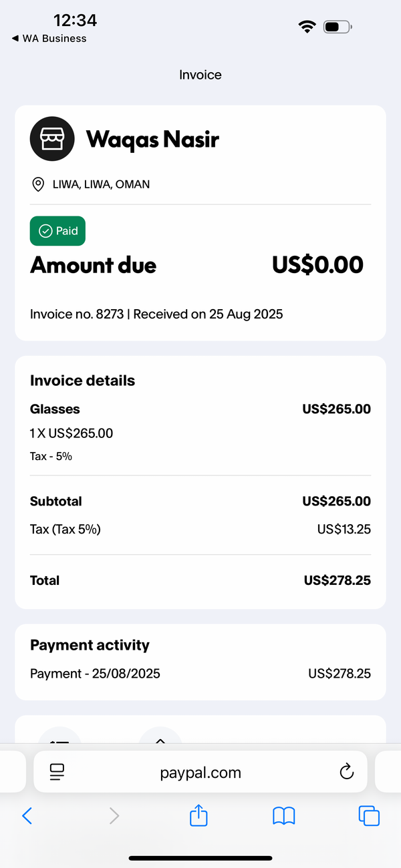This screenshot has width=401, height=868.
Task: Go back to the previous page
Action: click(x=27, y=815)
